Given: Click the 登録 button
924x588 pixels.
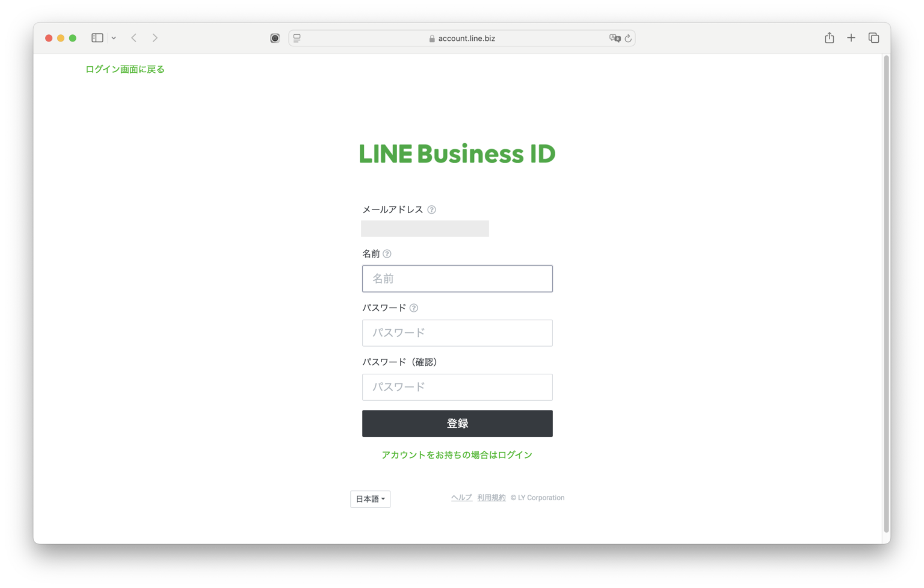Looking at the screenshot, I should click(457, 424).
